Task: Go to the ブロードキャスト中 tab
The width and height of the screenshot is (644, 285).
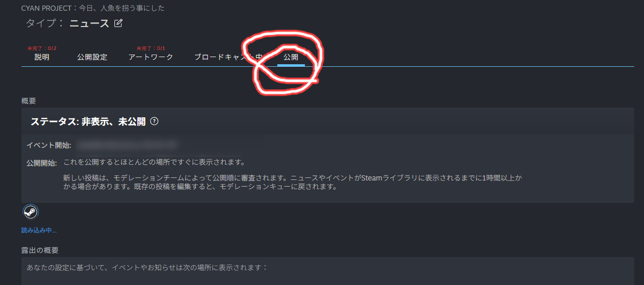Action: [228, 57]
